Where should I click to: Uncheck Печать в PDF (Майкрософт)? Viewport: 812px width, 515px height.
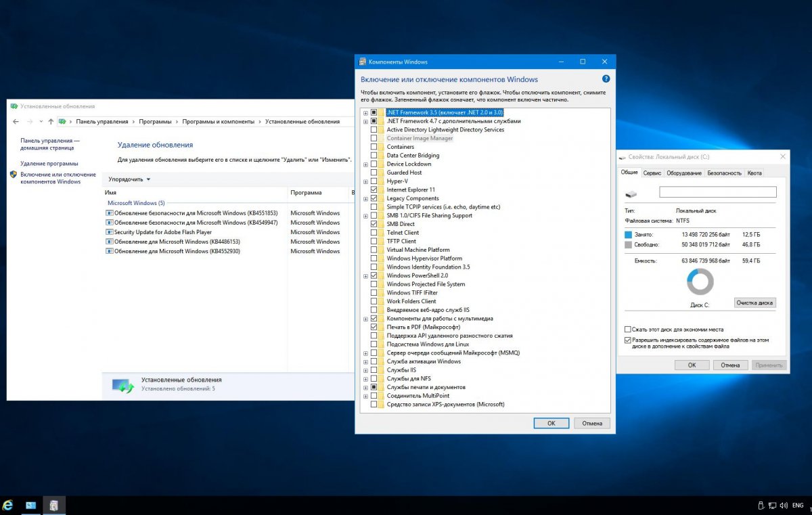pos(374,327)
